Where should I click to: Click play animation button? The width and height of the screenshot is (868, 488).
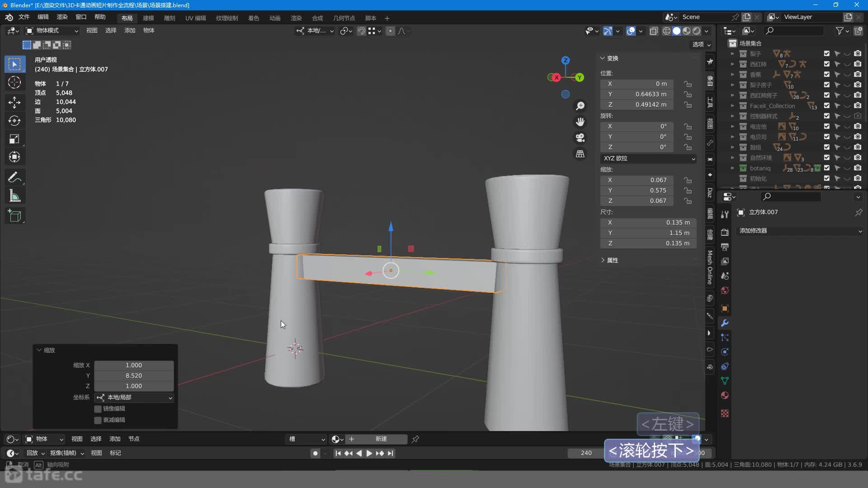coord(369,453)
